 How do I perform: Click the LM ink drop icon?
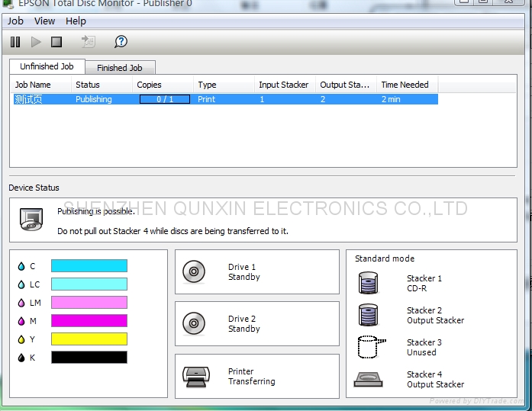tap(21, 303)
